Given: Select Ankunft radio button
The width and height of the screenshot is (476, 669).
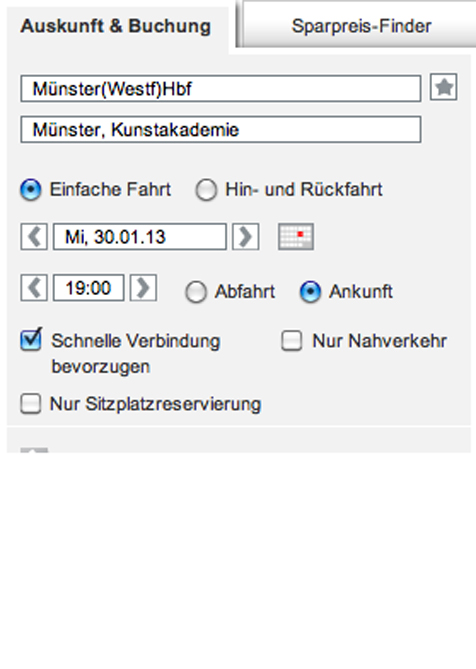Looking at the screenshot, I should pos(310,293).
